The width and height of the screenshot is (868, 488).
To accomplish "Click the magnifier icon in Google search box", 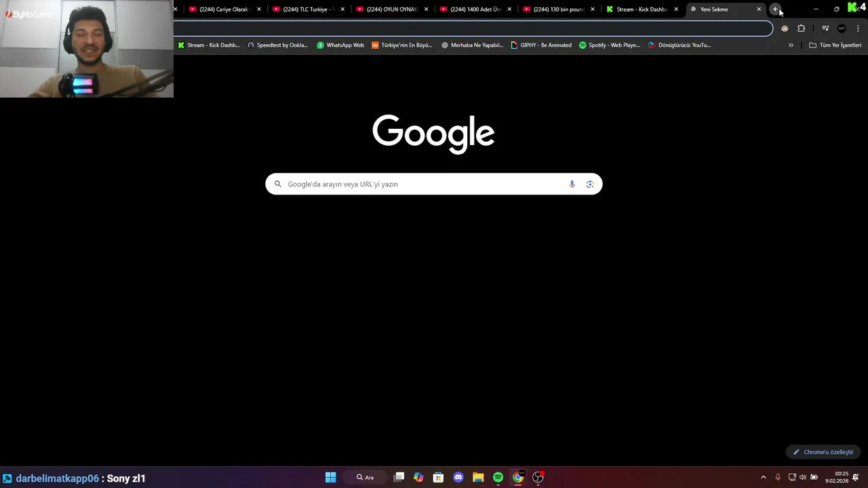I will coord(277,184).
